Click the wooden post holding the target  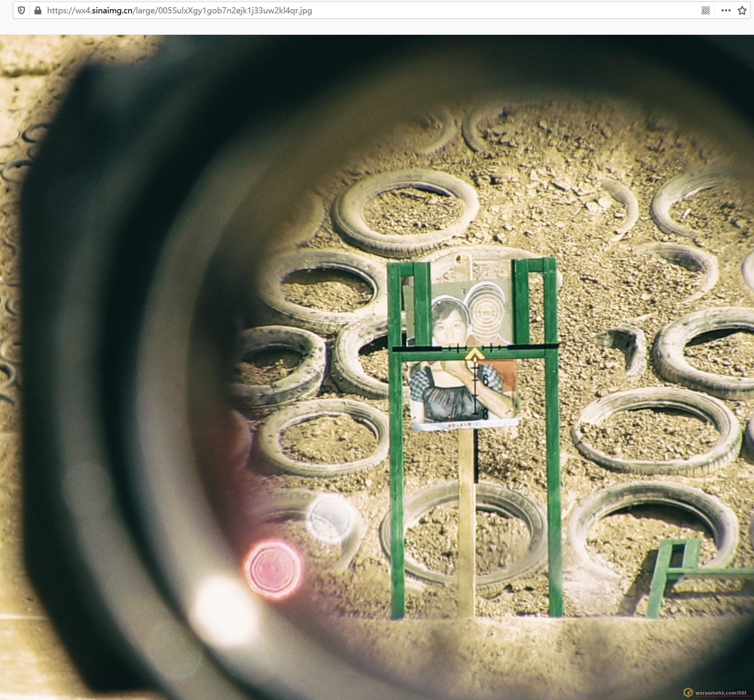coord(466,535)
